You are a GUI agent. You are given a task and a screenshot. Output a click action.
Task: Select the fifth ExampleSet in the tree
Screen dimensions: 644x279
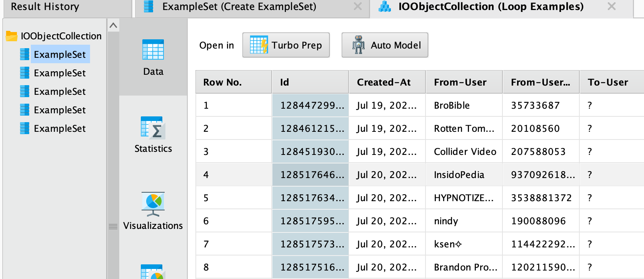point(53,128)
